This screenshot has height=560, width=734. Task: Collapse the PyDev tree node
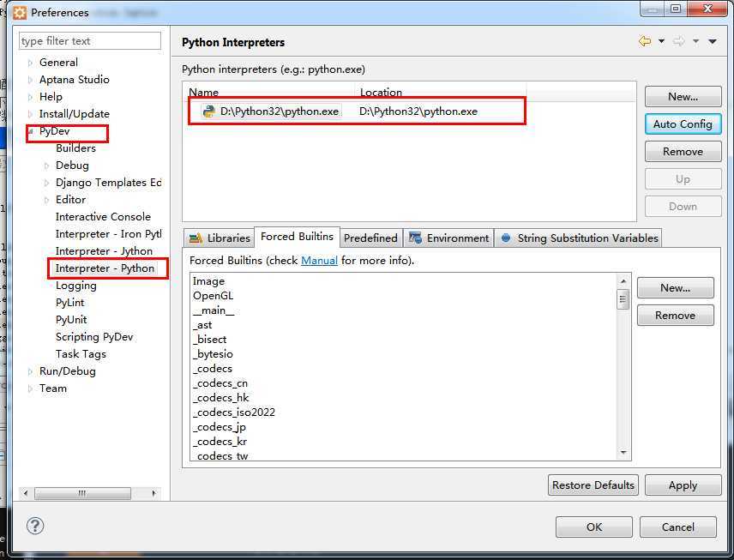point(31,131)
